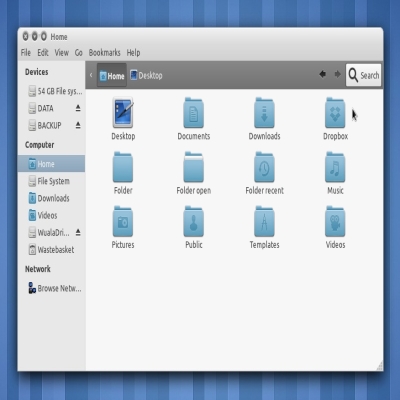Open the Dropbox folder icon
The height and width of the screenshot is (400, 400).
tap(335, 113)
